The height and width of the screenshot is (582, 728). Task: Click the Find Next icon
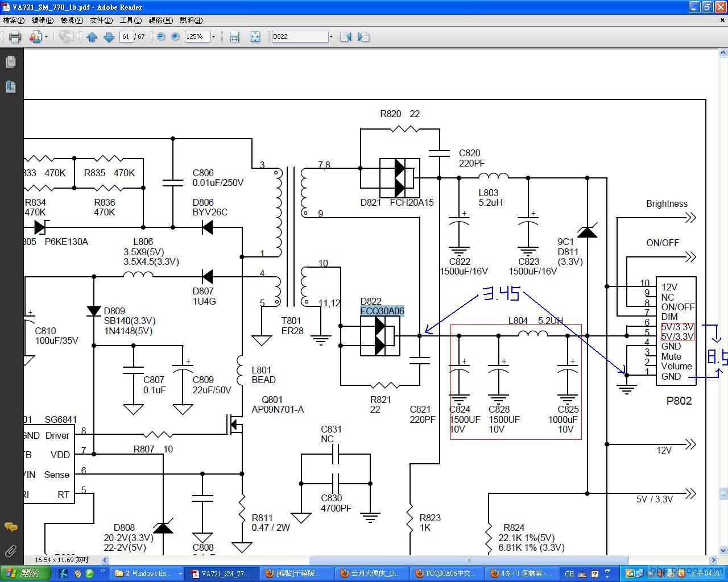364,37
